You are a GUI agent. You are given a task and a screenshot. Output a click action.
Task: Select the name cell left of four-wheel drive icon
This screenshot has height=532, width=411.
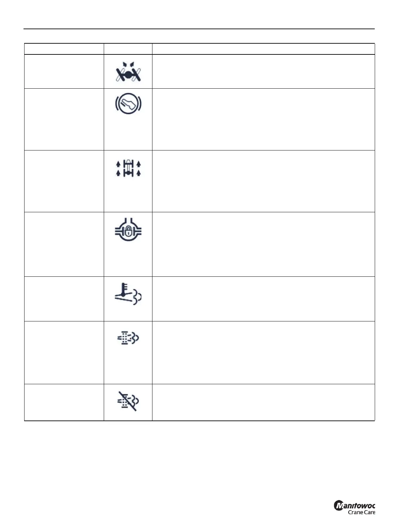[x=64, y=181]
